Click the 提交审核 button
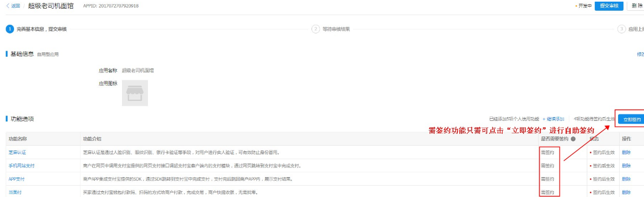This screenshot has width=644, height=197. (x=609, y=6)
